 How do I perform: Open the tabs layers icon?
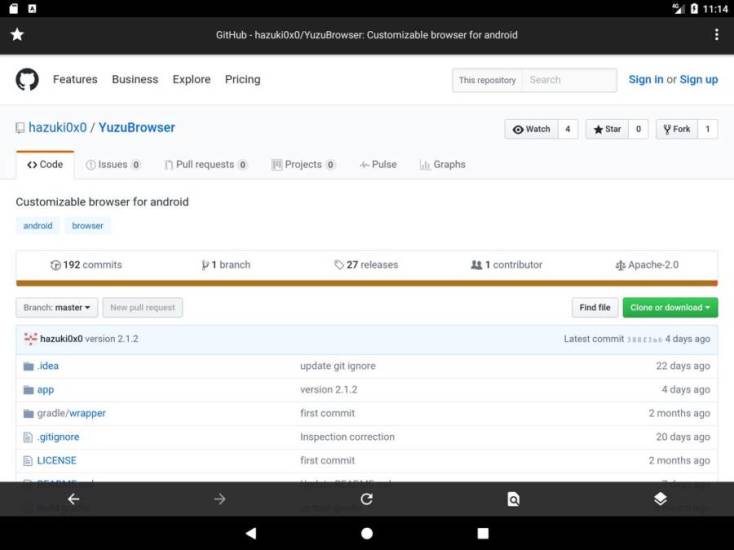coord(660,499)
